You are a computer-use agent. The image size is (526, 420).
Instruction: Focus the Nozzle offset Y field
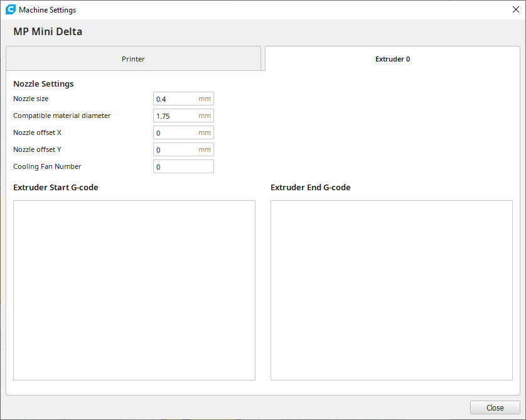183,149
